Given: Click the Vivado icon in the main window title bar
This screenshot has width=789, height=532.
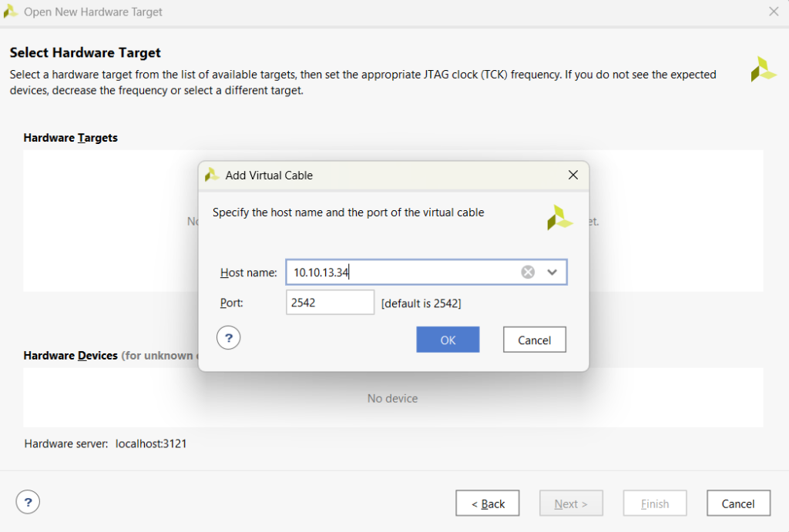Looking at the screenshot, I should coord(12,12).
